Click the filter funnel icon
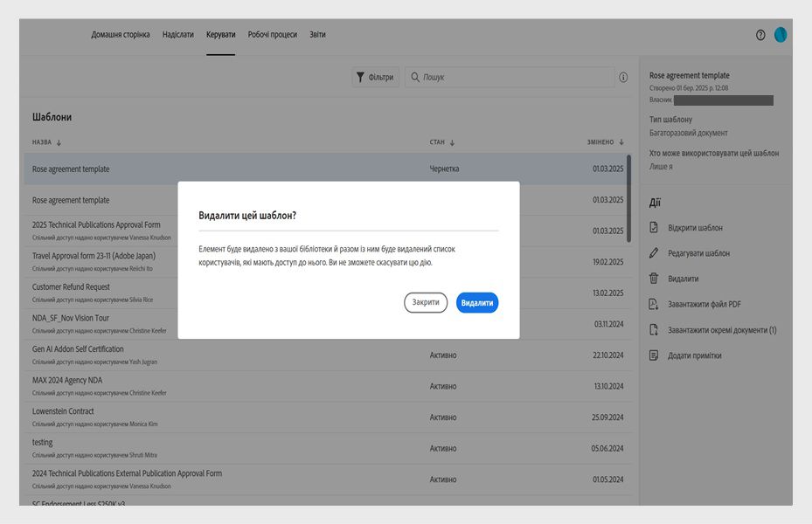 click(360, 77)
